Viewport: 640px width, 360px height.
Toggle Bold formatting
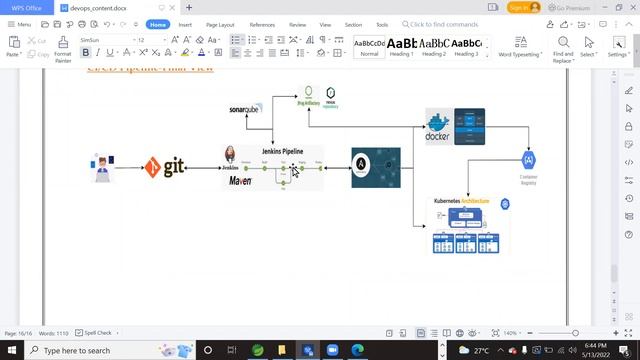(x=85, y=53)
